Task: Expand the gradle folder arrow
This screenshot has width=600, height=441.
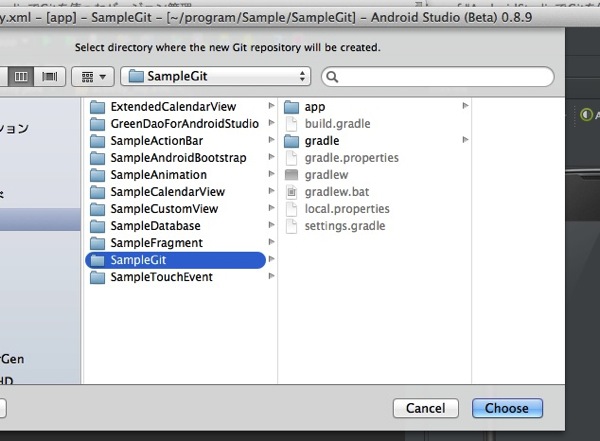Action: [465, 141]
